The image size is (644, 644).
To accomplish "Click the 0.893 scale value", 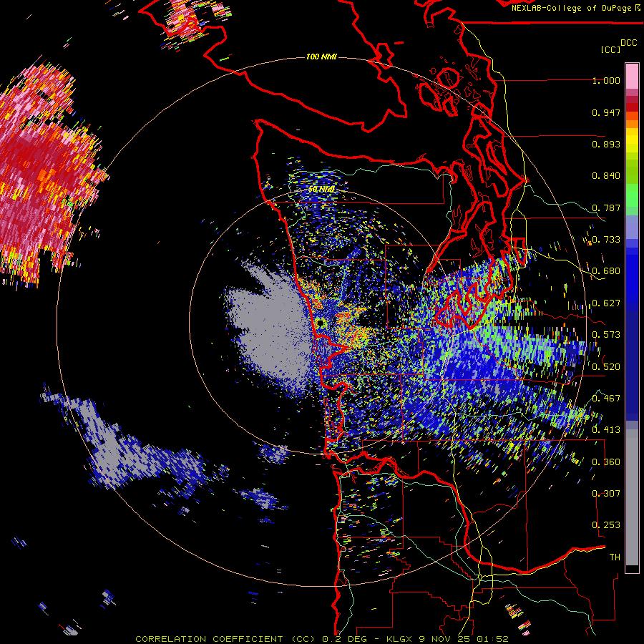I will [x=606, y=144].
